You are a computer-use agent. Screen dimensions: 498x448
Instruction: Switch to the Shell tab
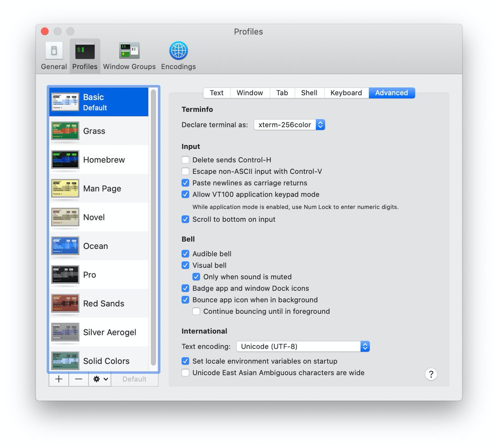coord(309,93)
